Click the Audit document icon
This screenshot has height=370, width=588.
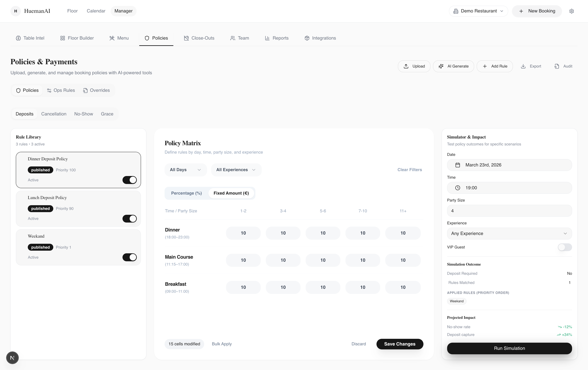click(557, 66)
